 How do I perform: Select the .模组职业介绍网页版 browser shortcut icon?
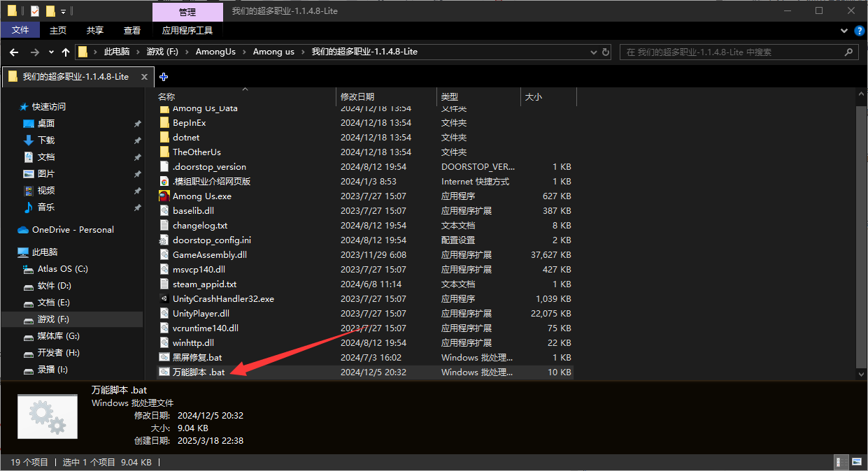click(x=164, y=181)
